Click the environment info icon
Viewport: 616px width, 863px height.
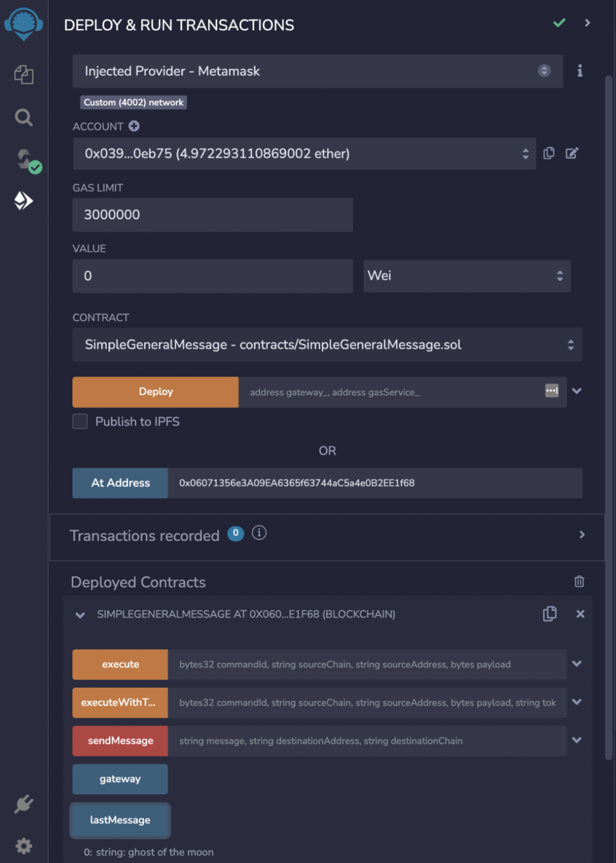[x=579, y=71]
